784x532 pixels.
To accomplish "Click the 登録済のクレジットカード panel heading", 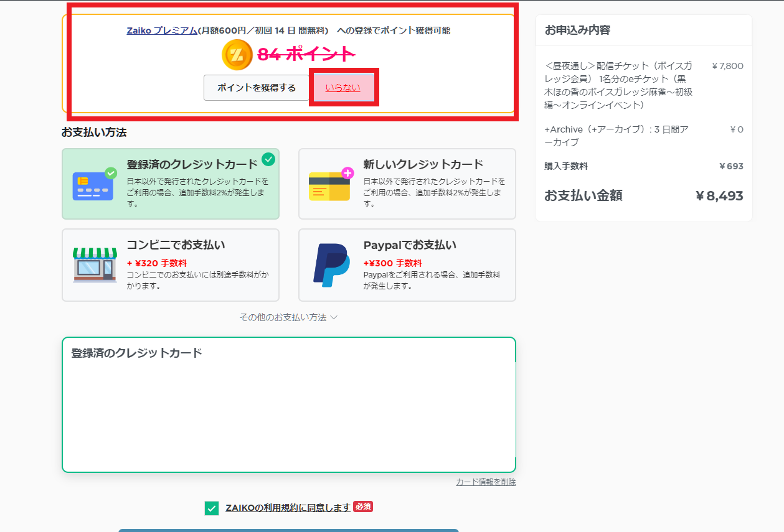I will click(x=137, y=353).
